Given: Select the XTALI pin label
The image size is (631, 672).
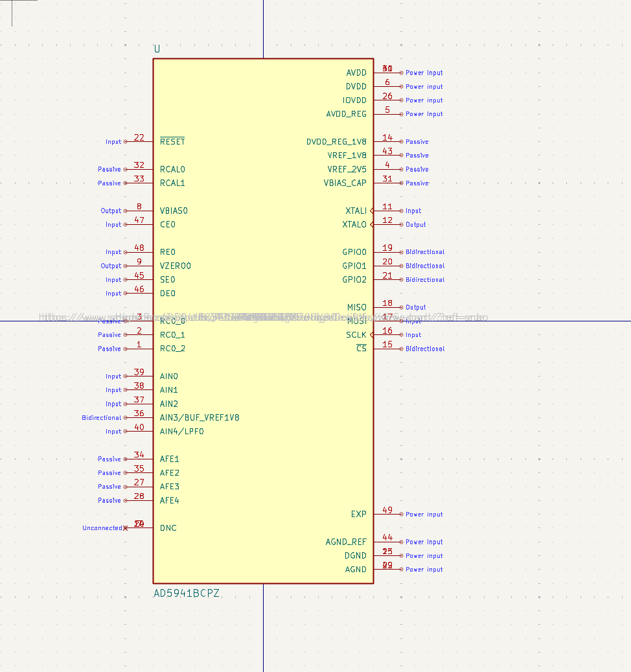Looking at the screenshot, I should (x=356, y=211).
